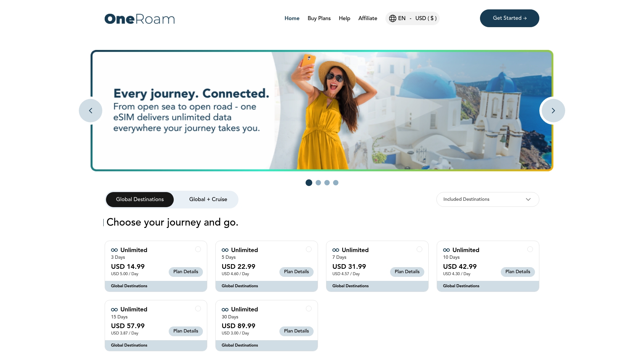Select the 5 Days plan radio button
The height and width of the screenshot is (362, 644).
309,249
